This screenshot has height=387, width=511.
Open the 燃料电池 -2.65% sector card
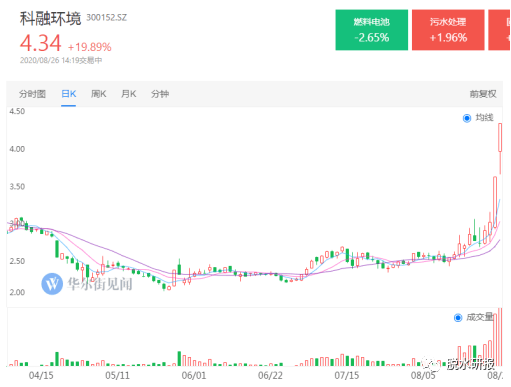(x=372, y=30)
